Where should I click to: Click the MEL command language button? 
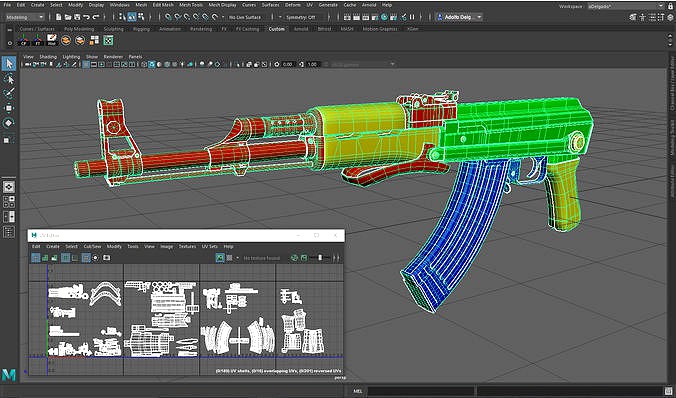pos(358,391)
